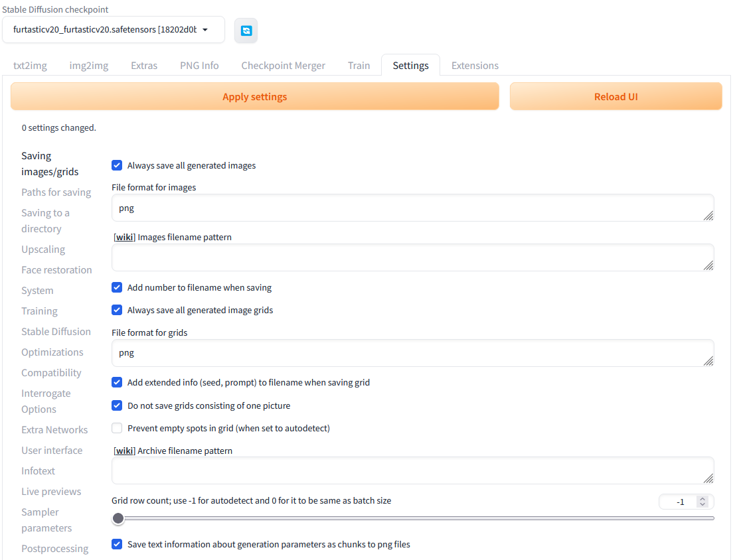Open Compatibility settings section
Viewport: 735px width, 560px height.
[x=51, y=372]
